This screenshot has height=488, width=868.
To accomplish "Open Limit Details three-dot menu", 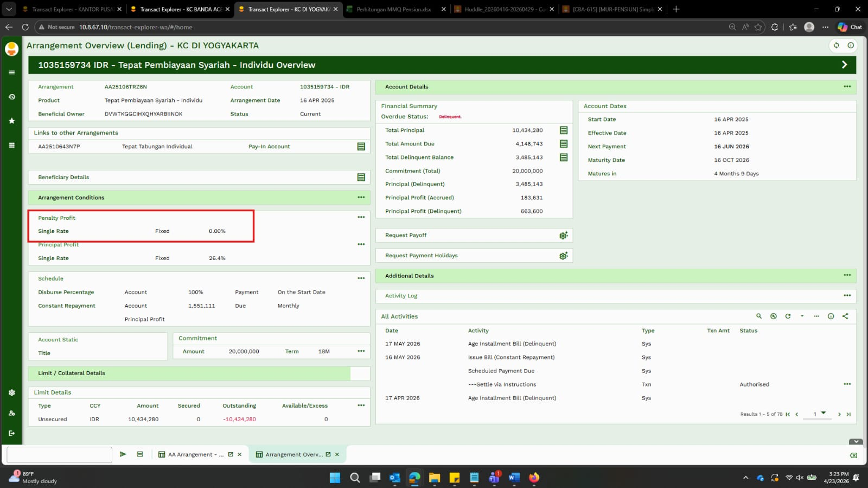I will pos(361,405).
